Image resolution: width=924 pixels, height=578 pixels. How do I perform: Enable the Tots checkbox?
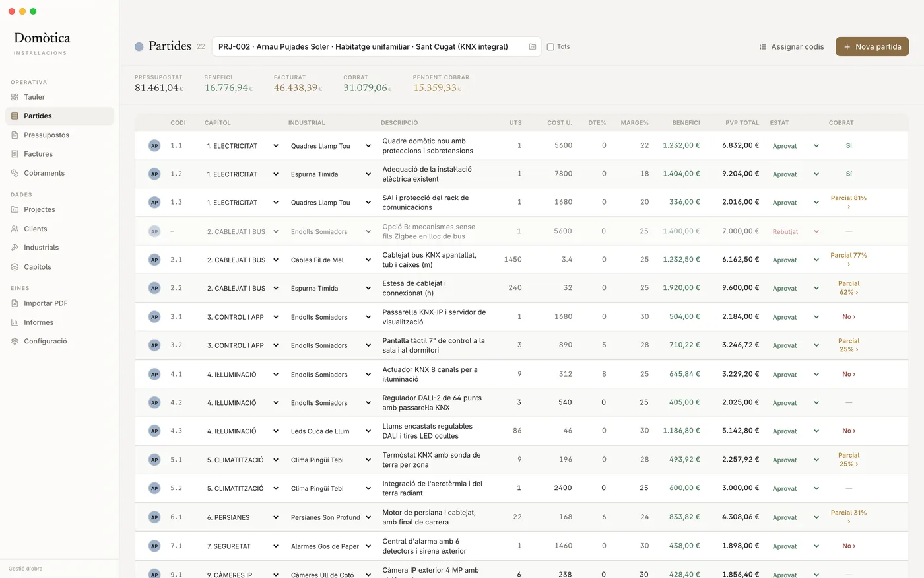(x=550, y=47)
